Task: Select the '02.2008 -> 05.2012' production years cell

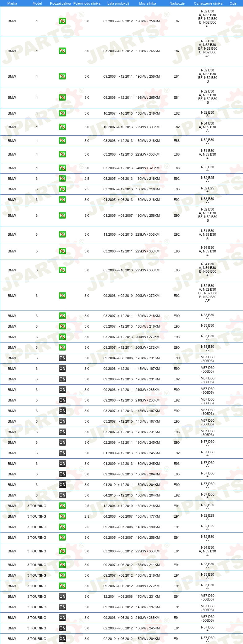Action: tap(118, 628)
